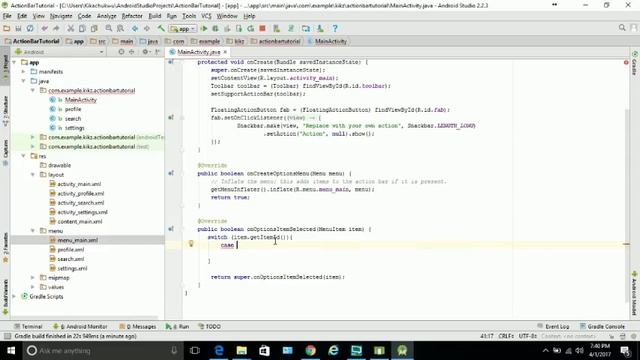640x360 pixels.
Task: Expand the manifests folder node
Action: point(24,72)
